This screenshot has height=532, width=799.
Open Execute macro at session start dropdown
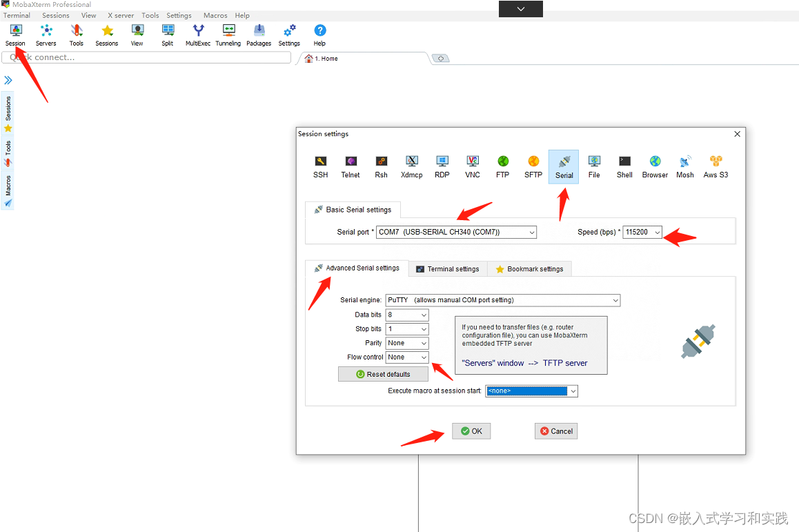(x=531, y=391)
